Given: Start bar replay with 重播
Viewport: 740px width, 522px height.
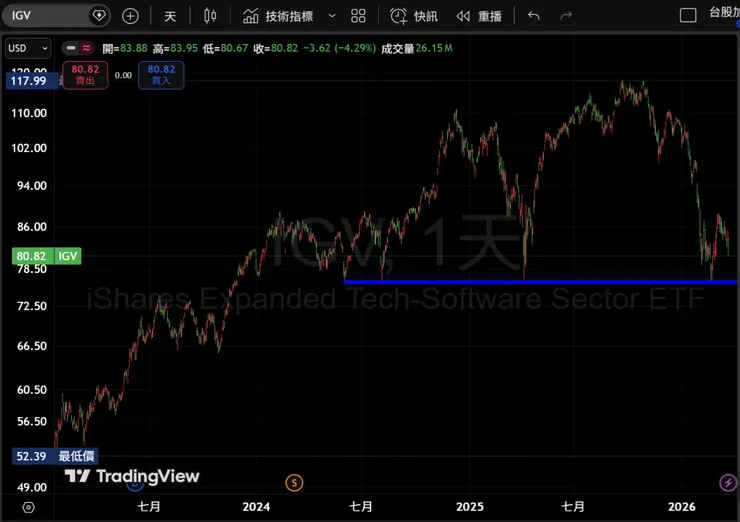Looking at the screenshot, I should 479,16.
